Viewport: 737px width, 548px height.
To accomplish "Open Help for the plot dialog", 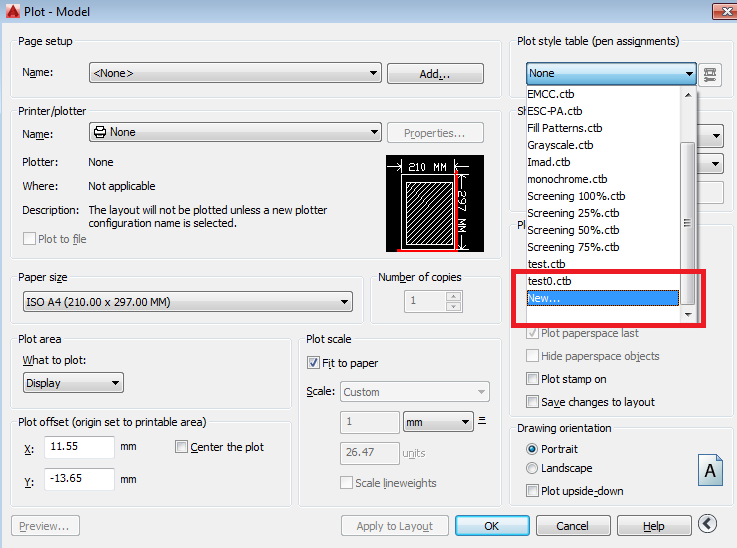I will click(654, 525).
